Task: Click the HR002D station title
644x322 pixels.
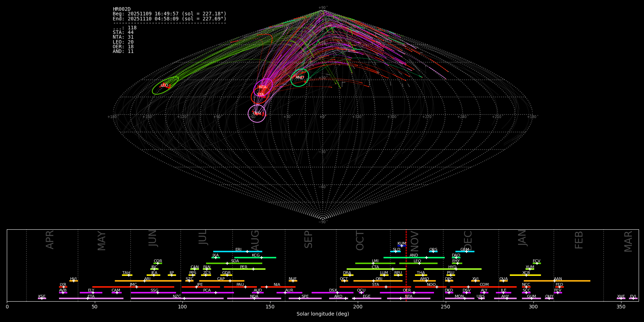Action: coord(122,9)
